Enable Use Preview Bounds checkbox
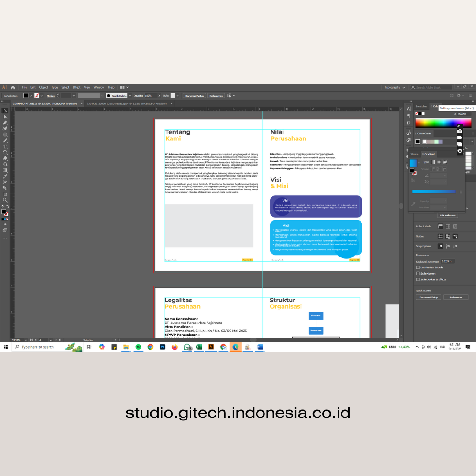The image size is (476, 476). 418,268
